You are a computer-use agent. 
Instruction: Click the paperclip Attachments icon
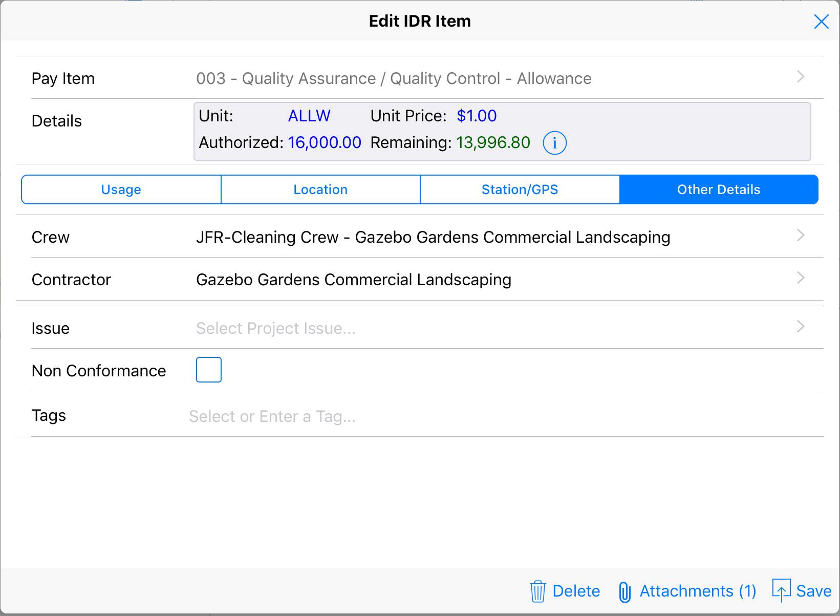pyautogui.click(x=624, y=592)
